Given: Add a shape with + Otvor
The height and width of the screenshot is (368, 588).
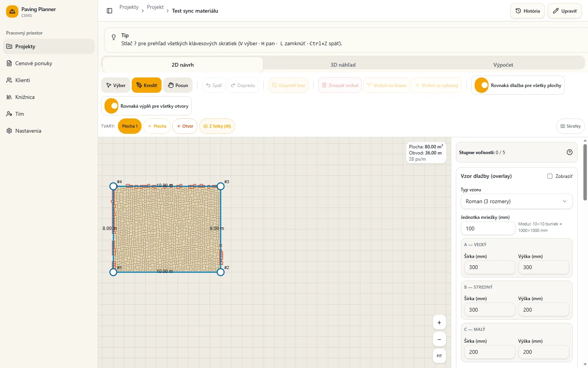Looking at the screenshot, I should pyautogui.click(x=185, y=126).
